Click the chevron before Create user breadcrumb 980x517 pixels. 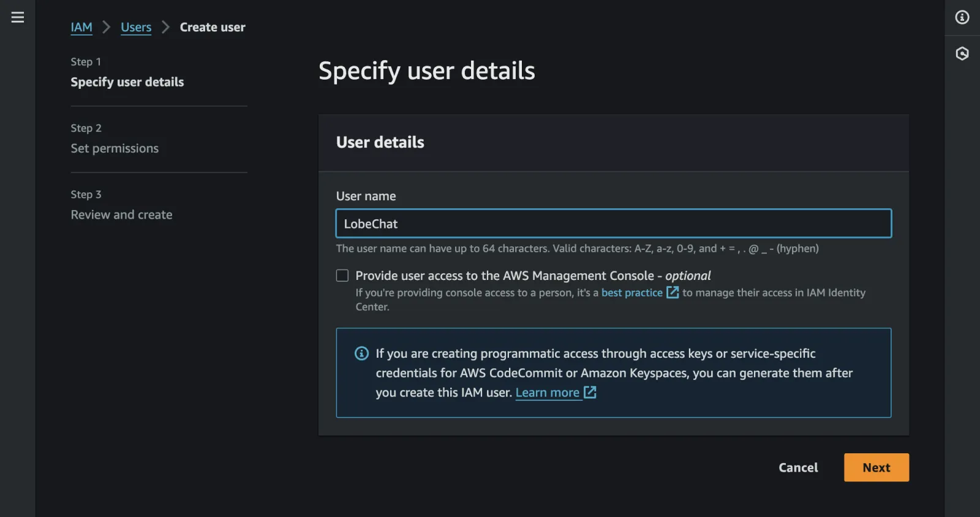165,28
